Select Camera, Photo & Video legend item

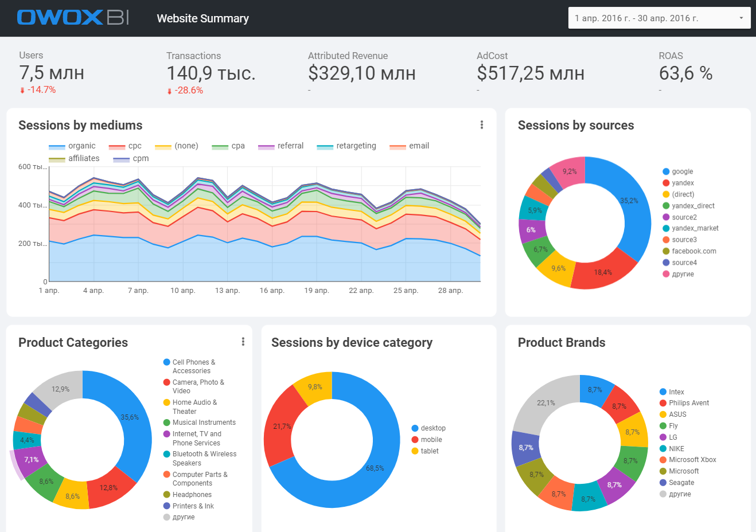pos(194,386)
